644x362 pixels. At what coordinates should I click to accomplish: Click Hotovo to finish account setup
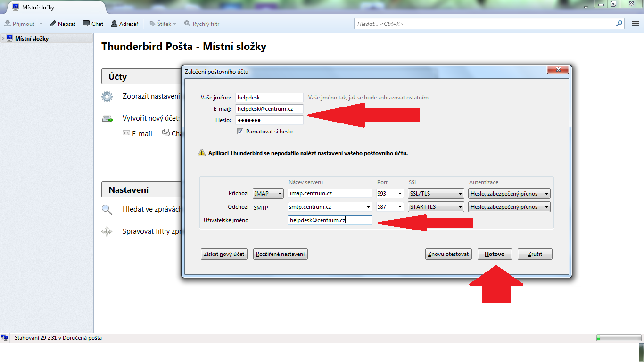[x=495, y=254]
